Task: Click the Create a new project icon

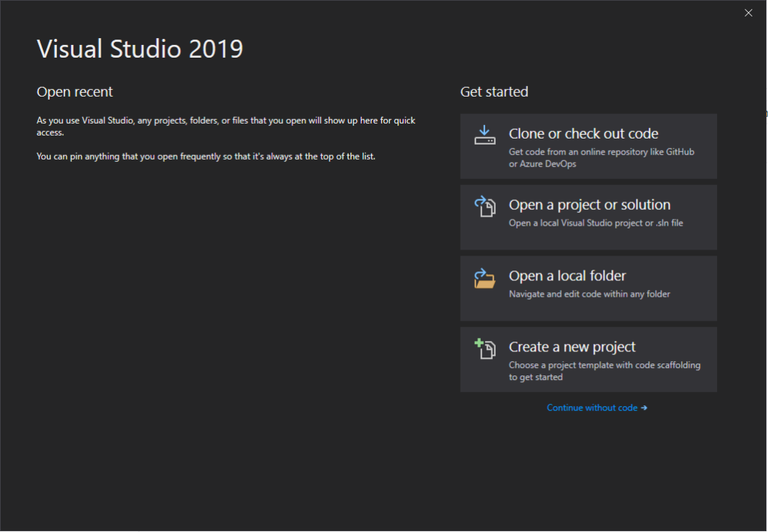Action: coord(484,348)
